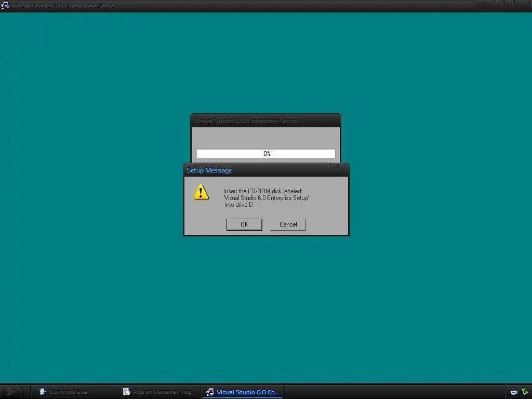
Task: Confirm the disk prompt with OK
Action: (x=244, y=224)
